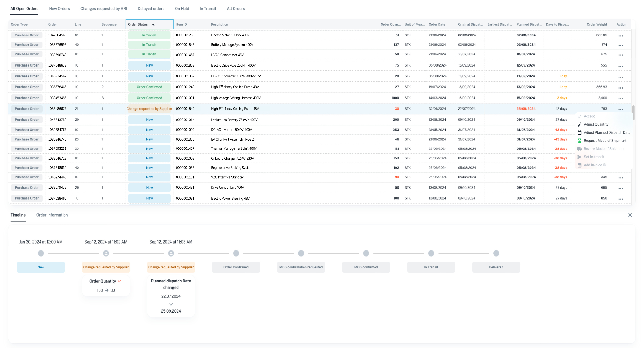Click the red chevron beside Order Quantity
The width and height of the screenshot is (644, 352).
tap(120, 281)
